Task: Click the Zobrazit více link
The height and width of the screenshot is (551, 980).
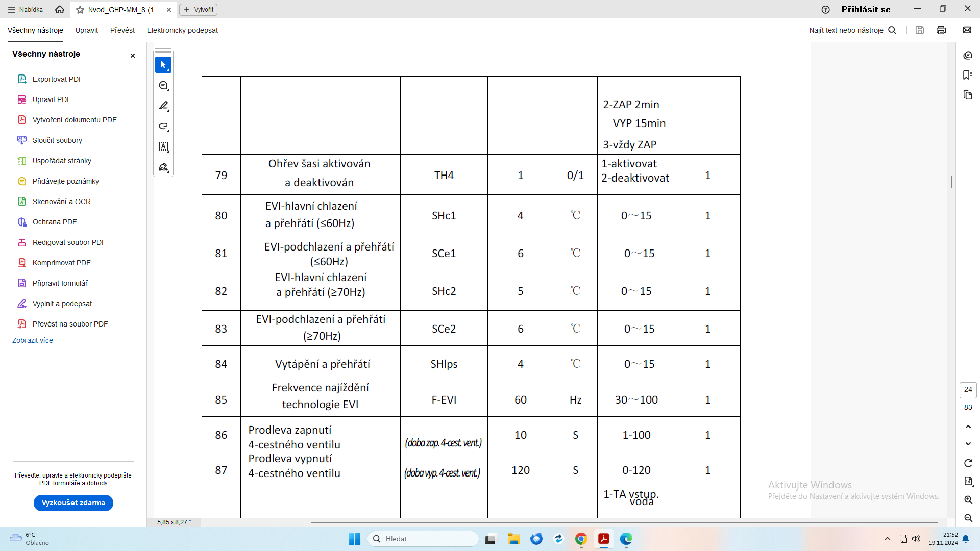Action: [33, 340]
